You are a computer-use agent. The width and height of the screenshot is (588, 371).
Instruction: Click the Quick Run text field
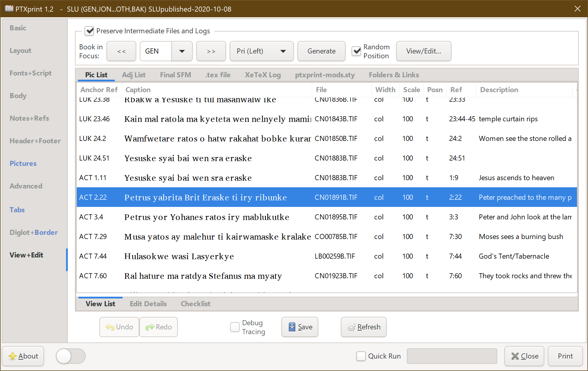(452, 356)
